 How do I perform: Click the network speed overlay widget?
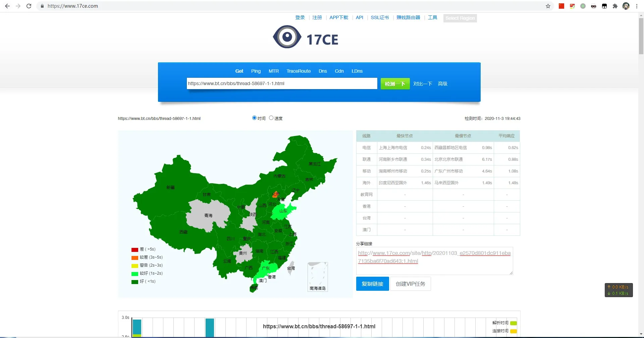click(x=619, y=290)
